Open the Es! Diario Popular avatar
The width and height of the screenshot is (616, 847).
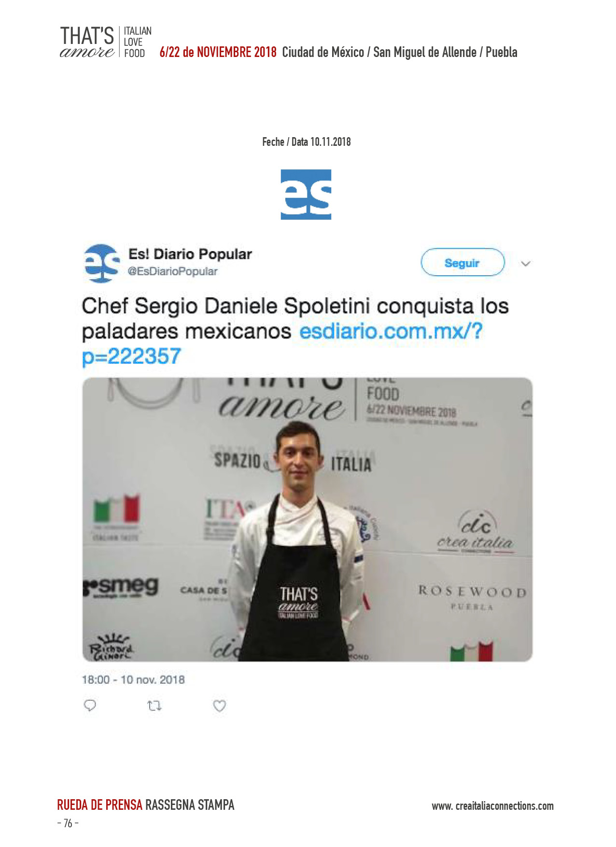(101, 263)
